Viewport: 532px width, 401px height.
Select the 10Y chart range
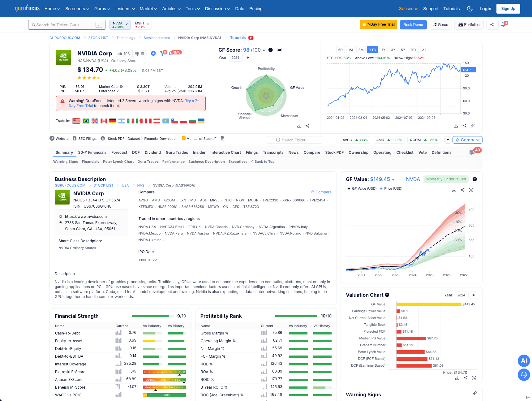(x=414, y=50)
